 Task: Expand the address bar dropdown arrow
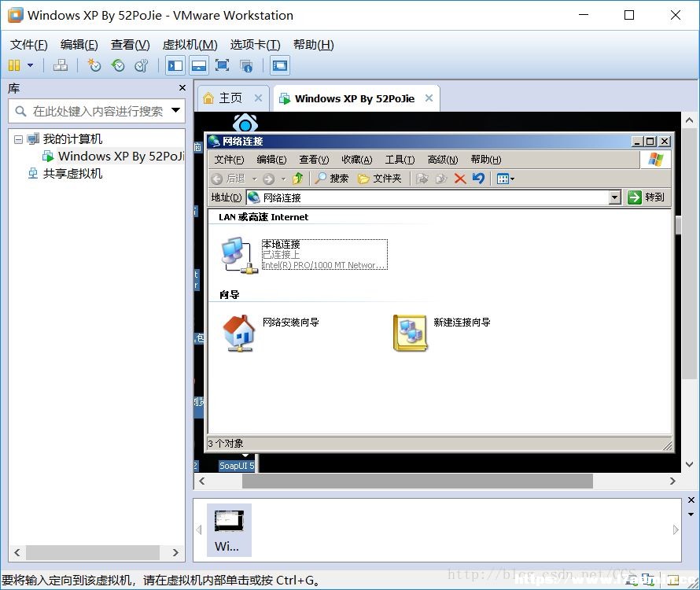(x=615, y=197)
